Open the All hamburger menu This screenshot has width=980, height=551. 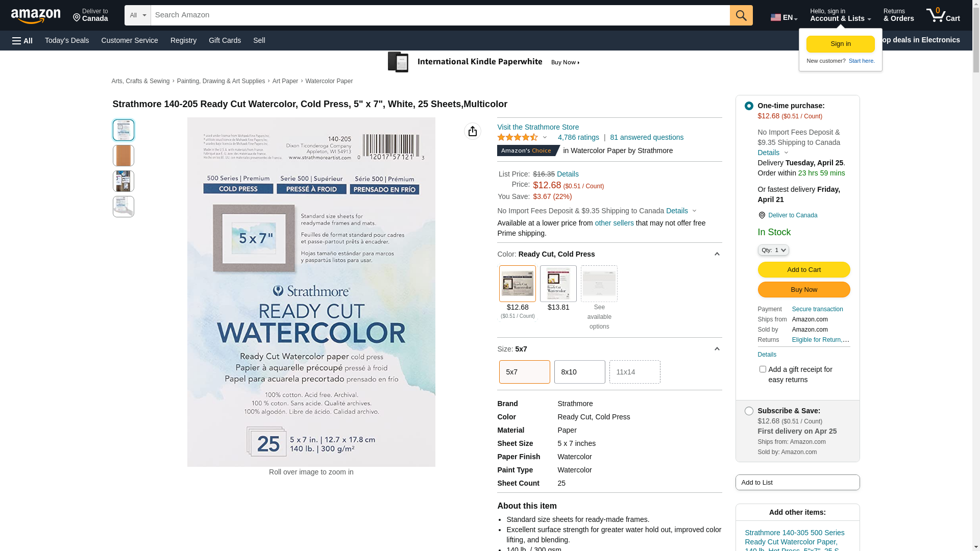coord(22,40)
